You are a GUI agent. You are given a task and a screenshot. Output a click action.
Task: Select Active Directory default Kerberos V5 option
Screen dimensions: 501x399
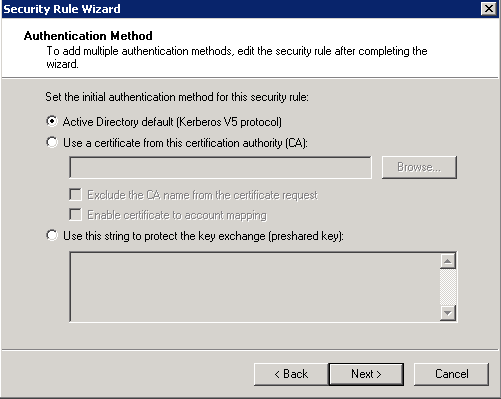coord(52,121)
